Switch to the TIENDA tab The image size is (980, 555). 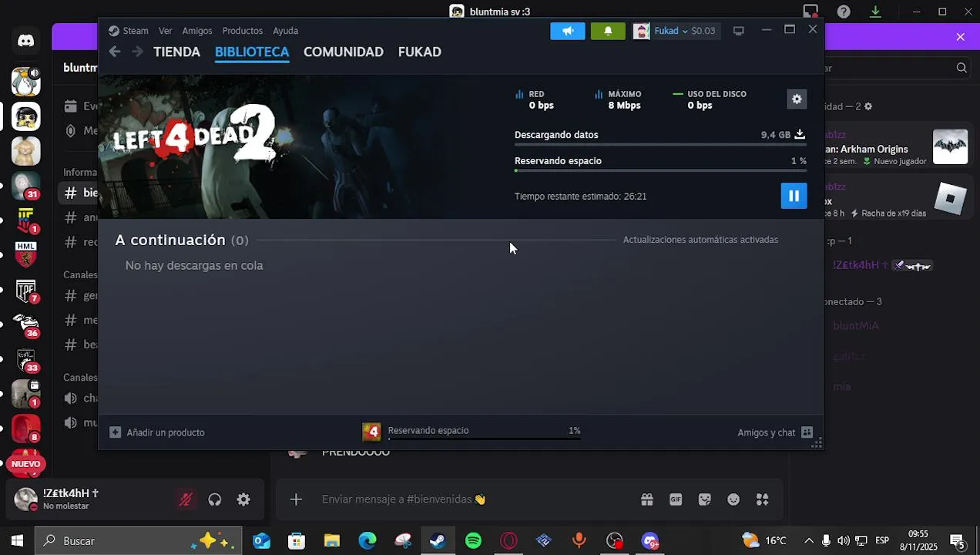176,52
